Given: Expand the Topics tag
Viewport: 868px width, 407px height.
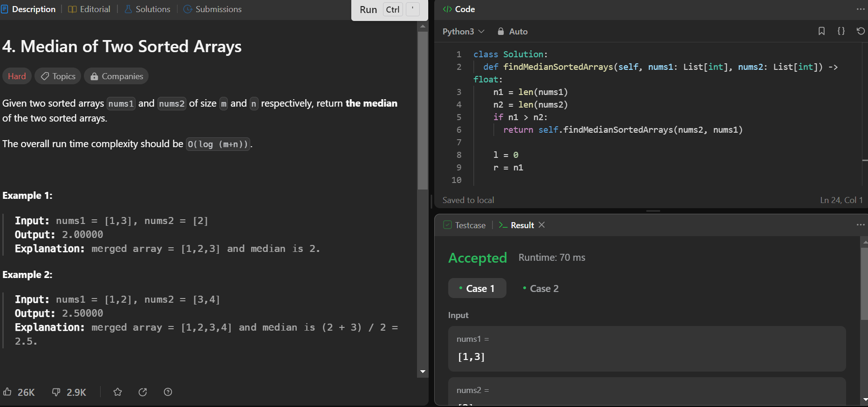Looking at the screenshot, I should click(x=58, y=76).
